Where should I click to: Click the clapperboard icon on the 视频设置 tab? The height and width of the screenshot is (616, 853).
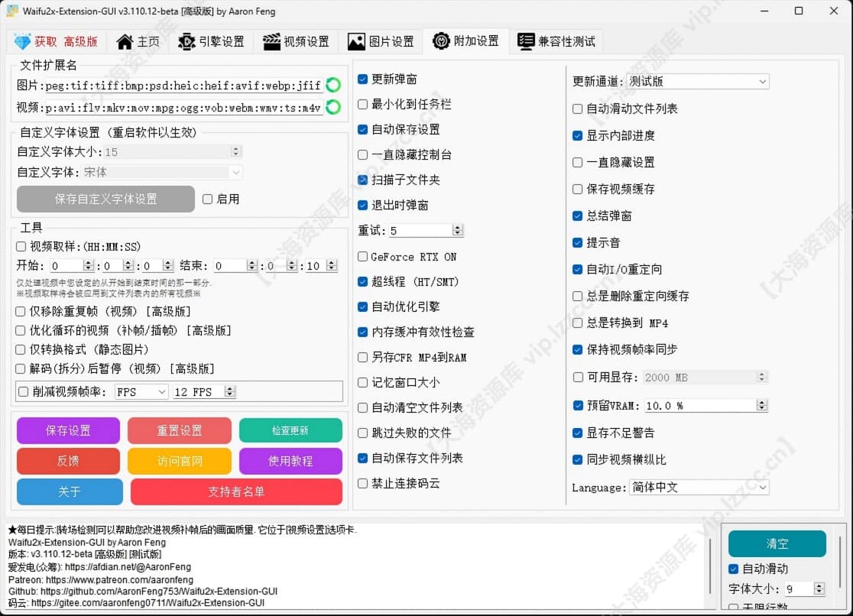[271, 41]
